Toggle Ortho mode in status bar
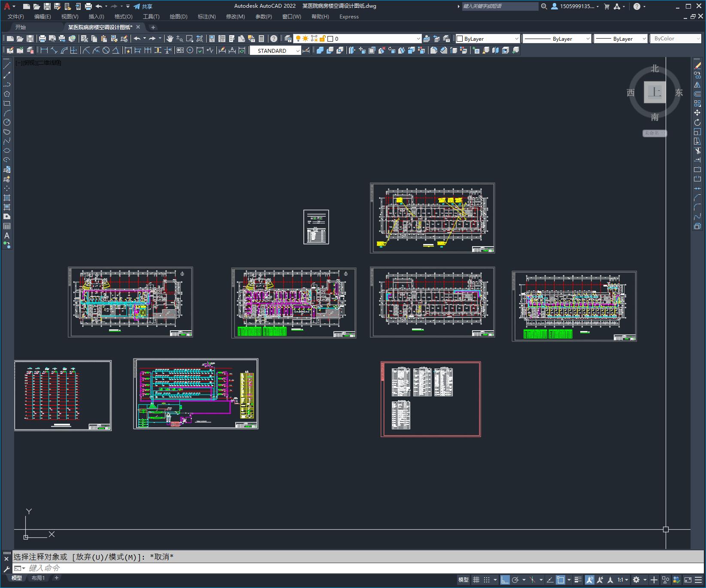Image resolution: width=706 pixels, height=588 pixels. pos(505,580)
